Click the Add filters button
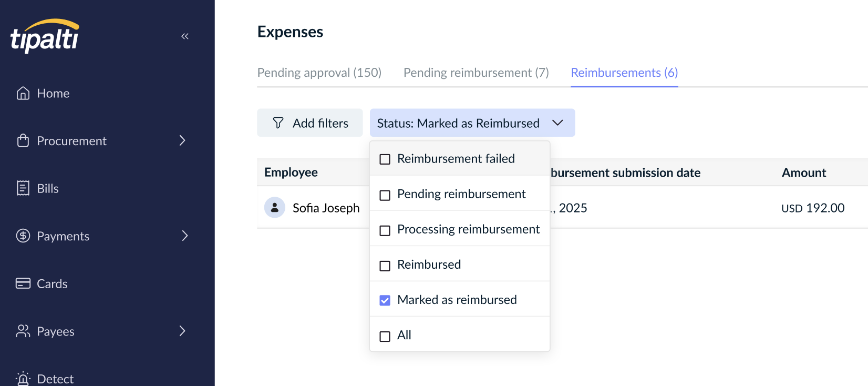868x386 pixels. pos(310,123)
